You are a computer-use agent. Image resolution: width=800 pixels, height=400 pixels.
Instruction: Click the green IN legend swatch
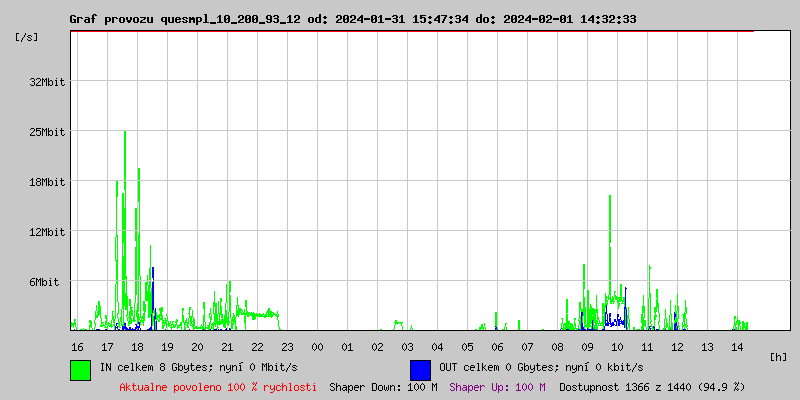pos(81,369)
